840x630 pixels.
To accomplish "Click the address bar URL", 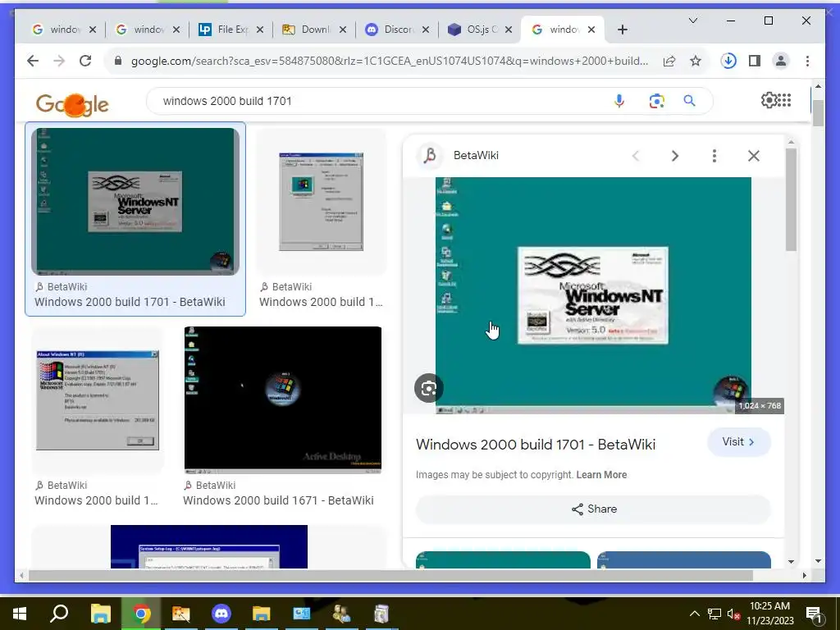I will point(390,61).
